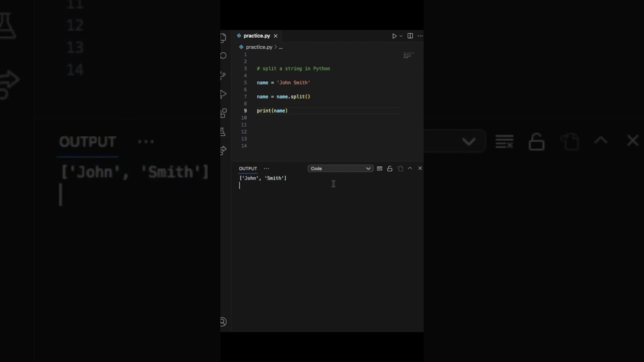Screen dimensions: 644x362
Task: Open the Live Share arrow view
Action: [x=223, y=150]
